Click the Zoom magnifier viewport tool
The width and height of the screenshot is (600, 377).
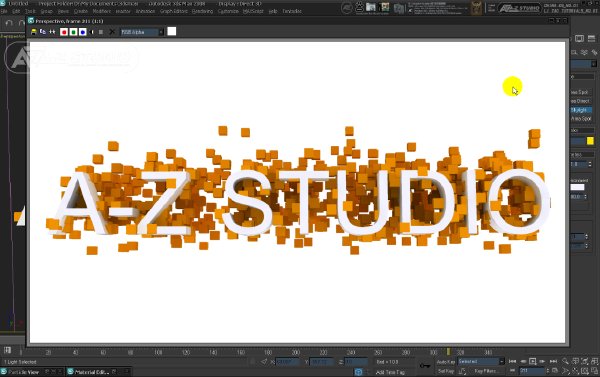tap(565, 361)
